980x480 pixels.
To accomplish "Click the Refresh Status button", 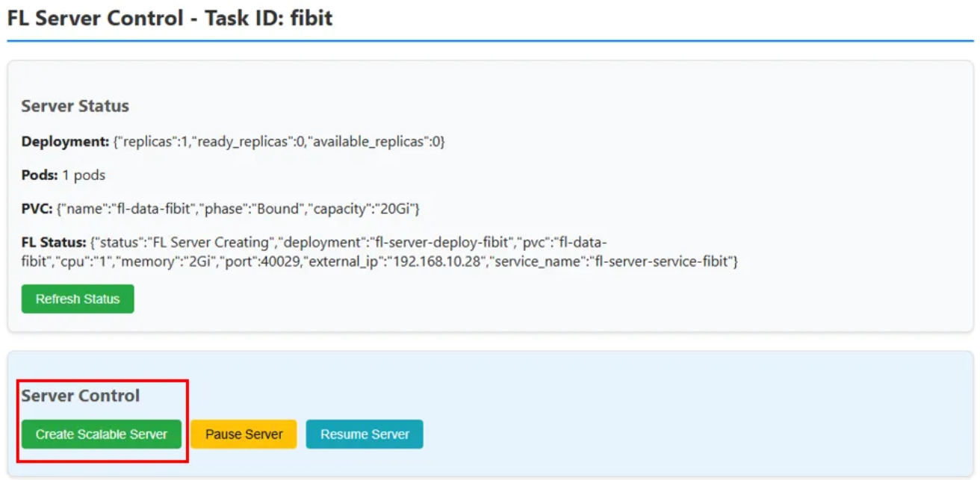I will coord(78,299).
